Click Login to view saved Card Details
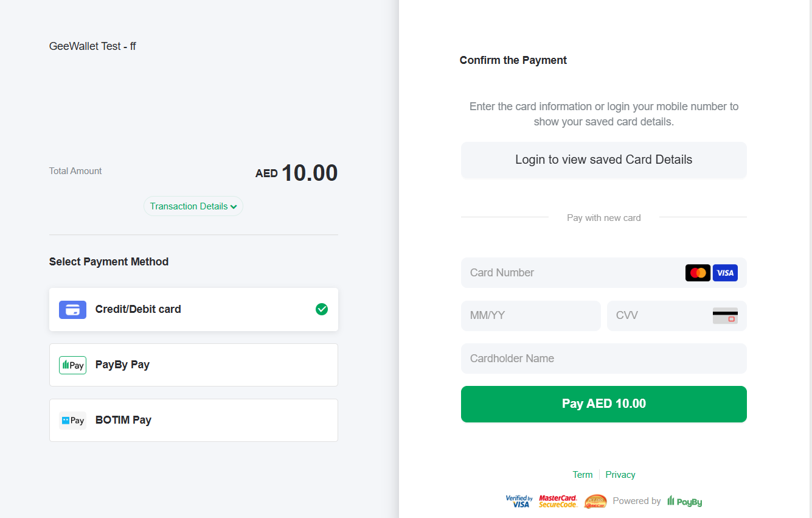The width and height of the screenshot is (812, 518). point(603,160)
